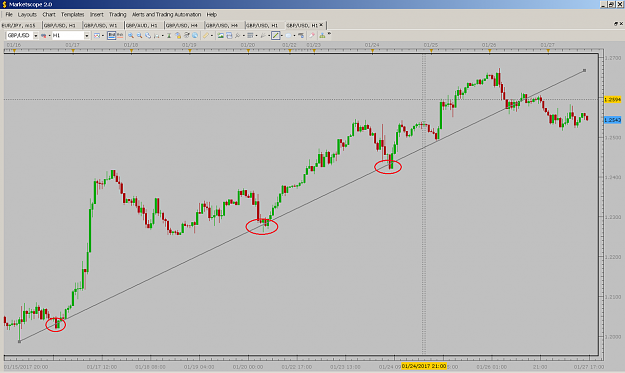The image size is (625, 373).
Task: Click the 01/17 12:00 time axis label
Action: click(102, 367)
